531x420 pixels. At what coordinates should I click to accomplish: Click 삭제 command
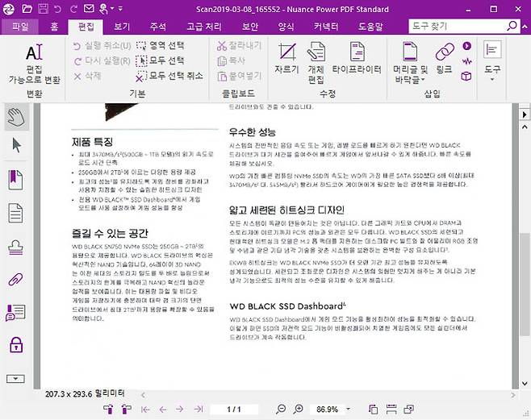[x=87, y=76]
